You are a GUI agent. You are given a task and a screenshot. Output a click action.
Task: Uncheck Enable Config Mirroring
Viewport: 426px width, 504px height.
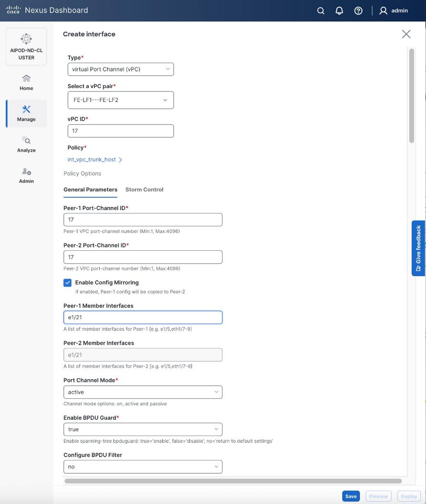point(67,282)
